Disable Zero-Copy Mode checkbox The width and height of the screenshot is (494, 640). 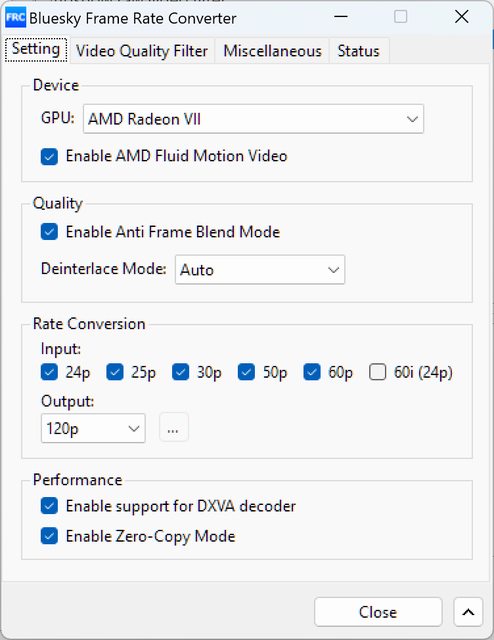[x=49, y=536]
